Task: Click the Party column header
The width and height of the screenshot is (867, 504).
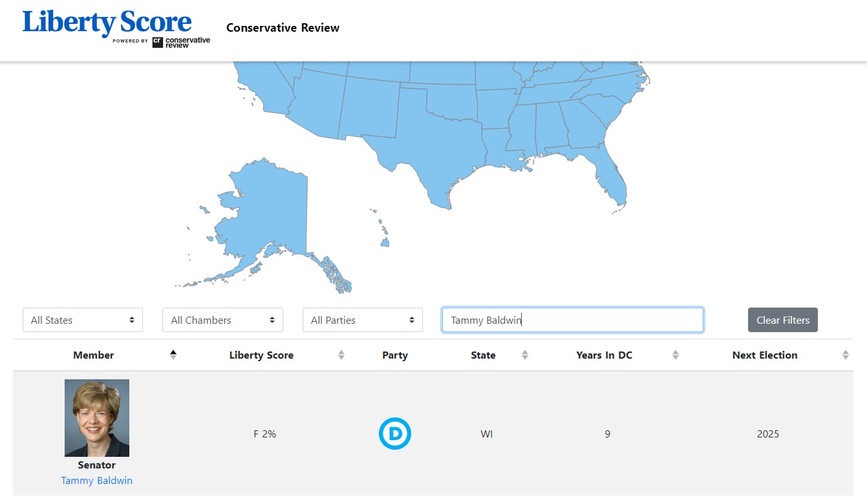Action: tap(394, 355)
